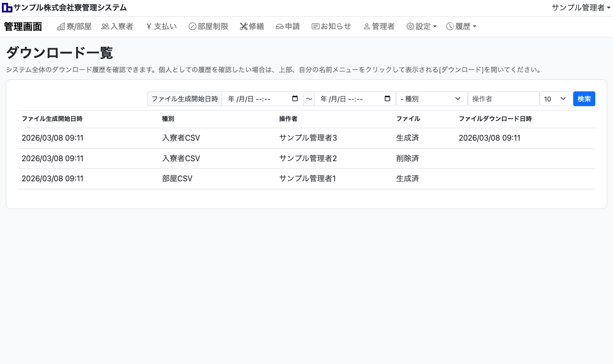Open calendar picker on start date field

pos(295,99)
